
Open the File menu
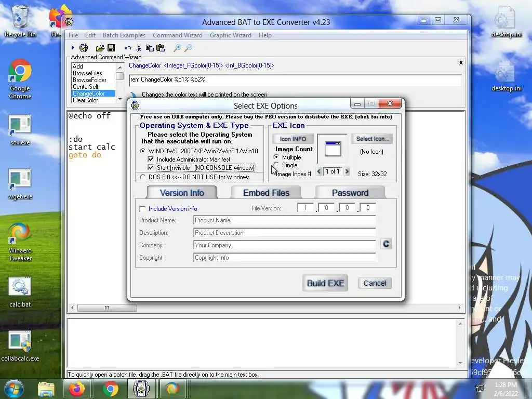pyautogui.click(x=73, y=35)
